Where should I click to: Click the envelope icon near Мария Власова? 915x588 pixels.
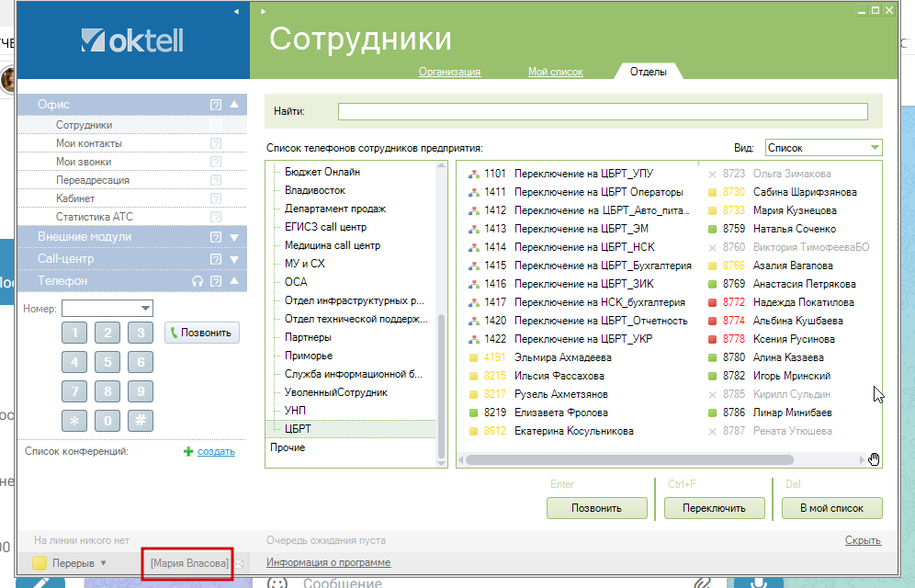click(238, 563)
